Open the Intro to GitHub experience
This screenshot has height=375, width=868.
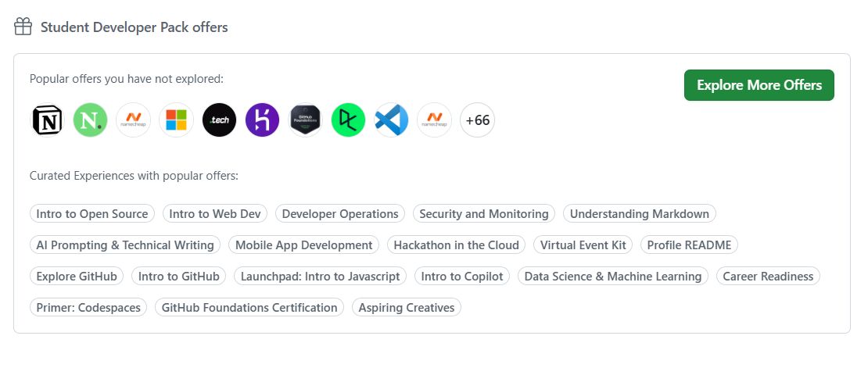[x=179, y=276]
